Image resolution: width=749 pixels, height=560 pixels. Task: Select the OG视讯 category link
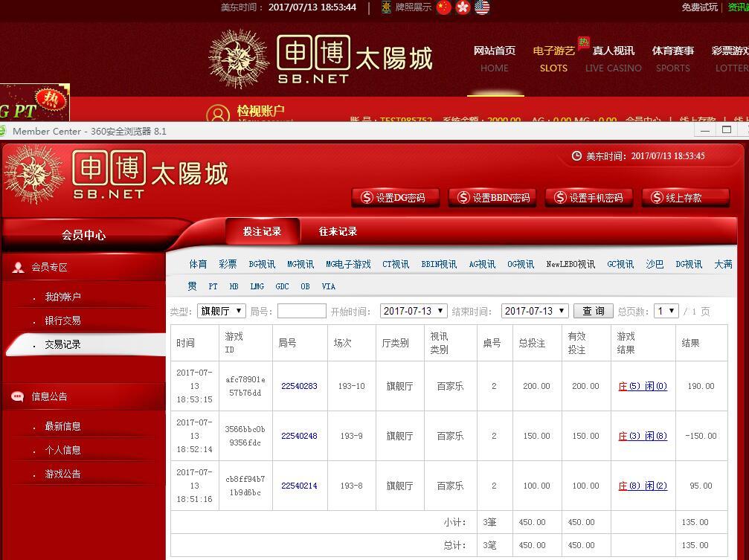[521, 264]
